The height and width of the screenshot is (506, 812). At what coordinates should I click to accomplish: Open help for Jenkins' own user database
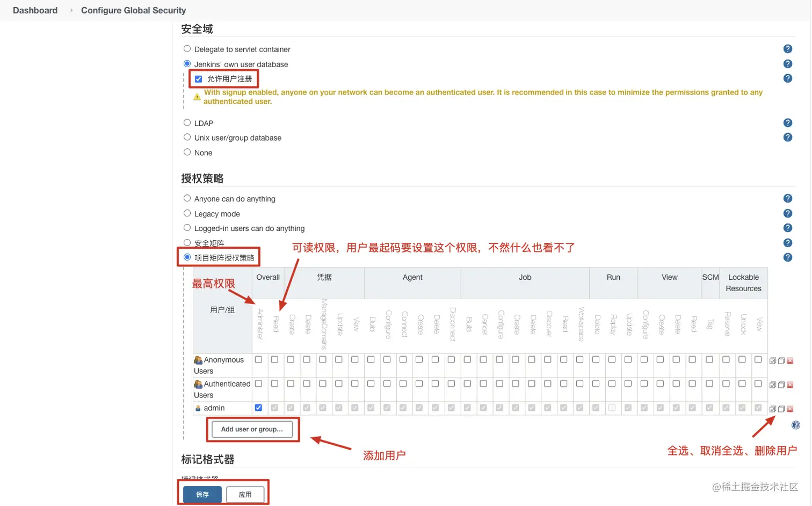(788, 64)
